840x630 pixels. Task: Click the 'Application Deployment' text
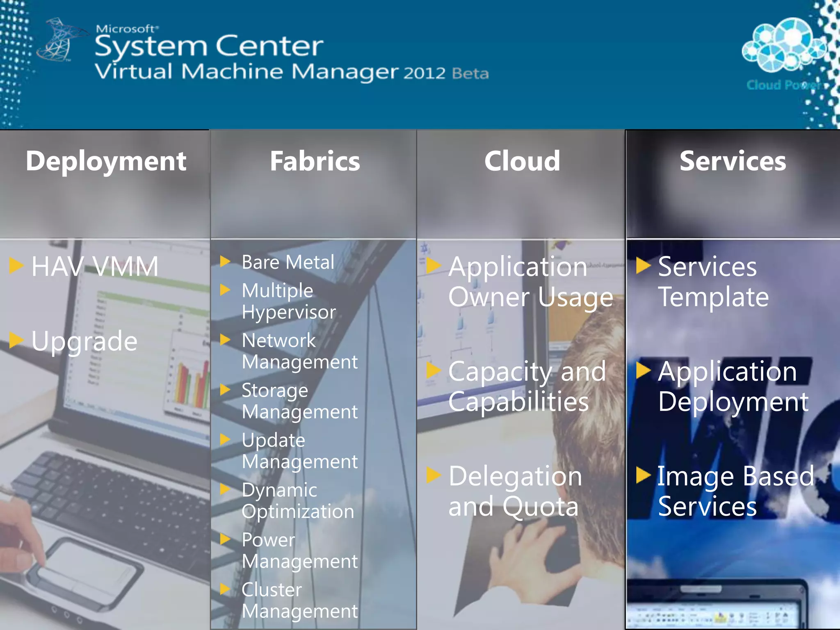(733, 387)
